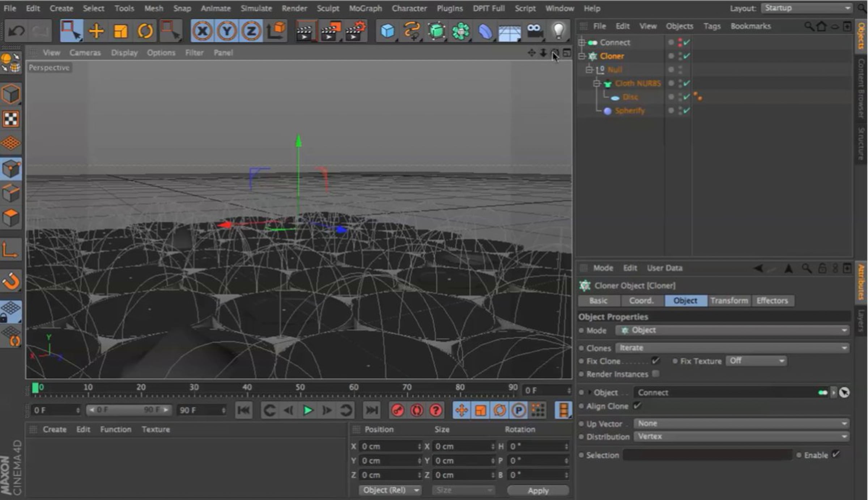The width and height of the screenshot is (868, 500).
Task: Open the Cloner Mode dropdown
Action: click(733, 330)
